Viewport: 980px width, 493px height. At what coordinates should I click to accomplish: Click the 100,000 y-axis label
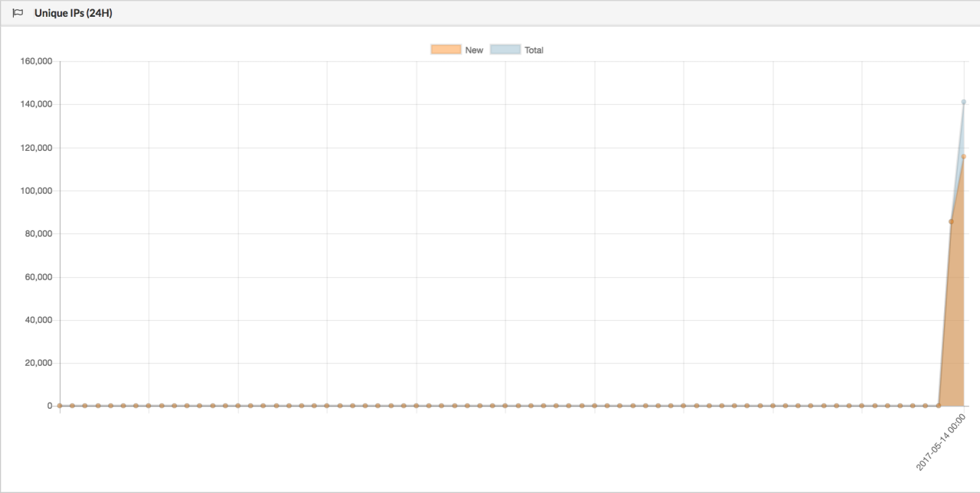tap(37, 191)
